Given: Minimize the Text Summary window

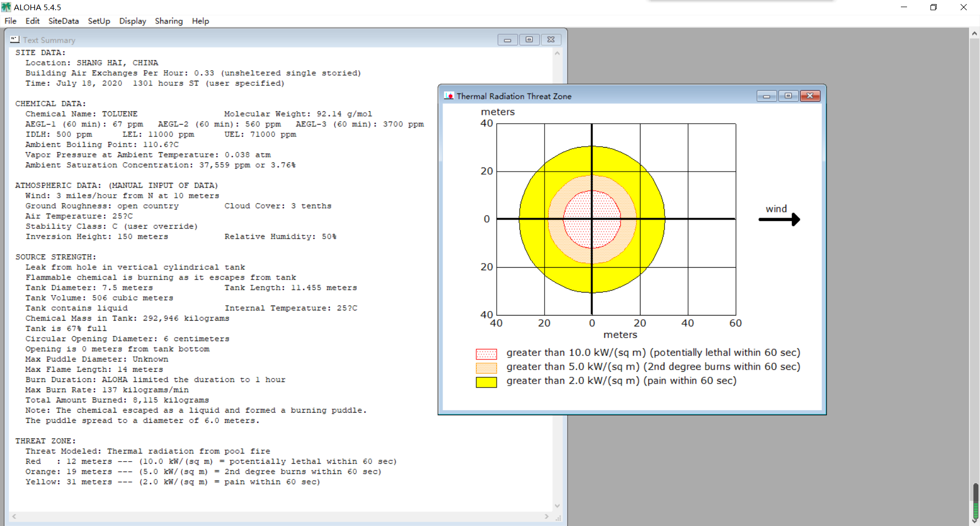Looking at the screenshot, I should coord(507,40).
